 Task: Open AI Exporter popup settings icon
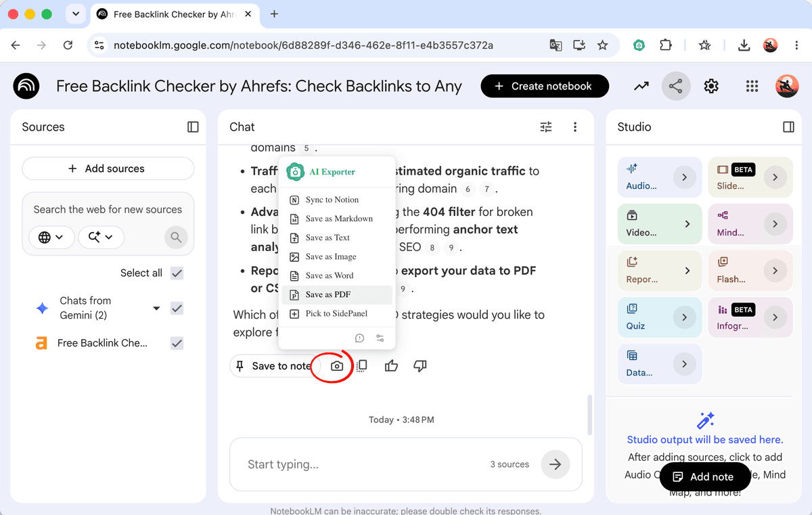point(380,338)
